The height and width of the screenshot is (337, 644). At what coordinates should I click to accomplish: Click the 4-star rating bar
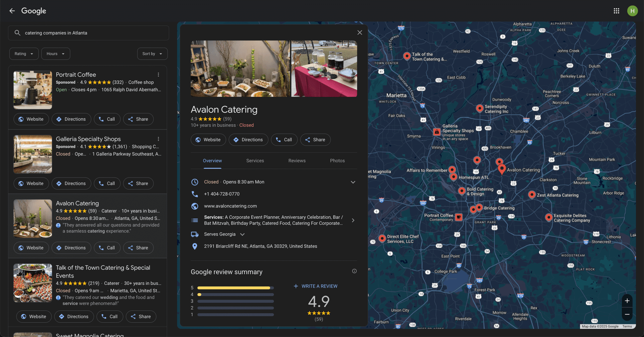[235, 295]
